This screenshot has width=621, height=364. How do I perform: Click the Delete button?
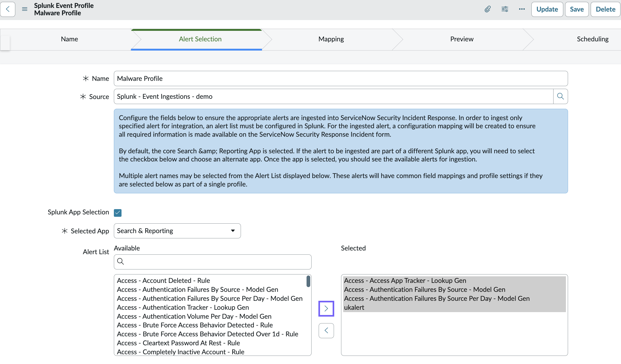coord(606,9)
